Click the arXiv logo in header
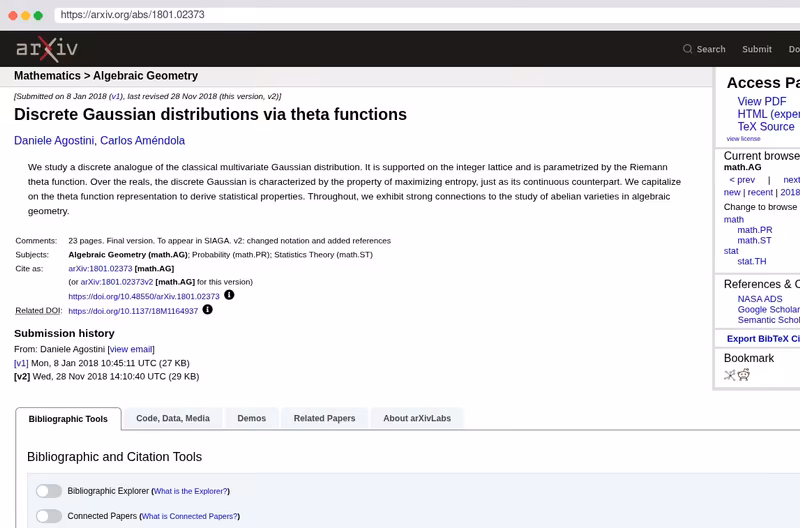 point(47,49)
